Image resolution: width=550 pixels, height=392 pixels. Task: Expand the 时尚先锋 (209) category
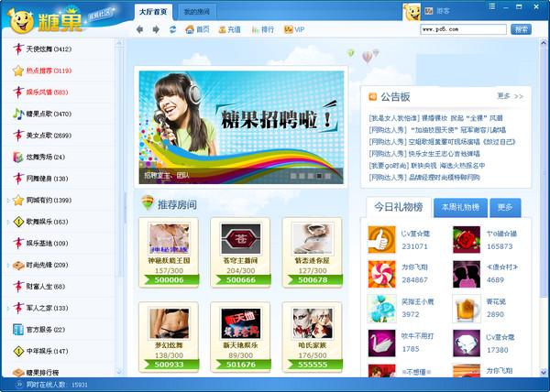8,265
